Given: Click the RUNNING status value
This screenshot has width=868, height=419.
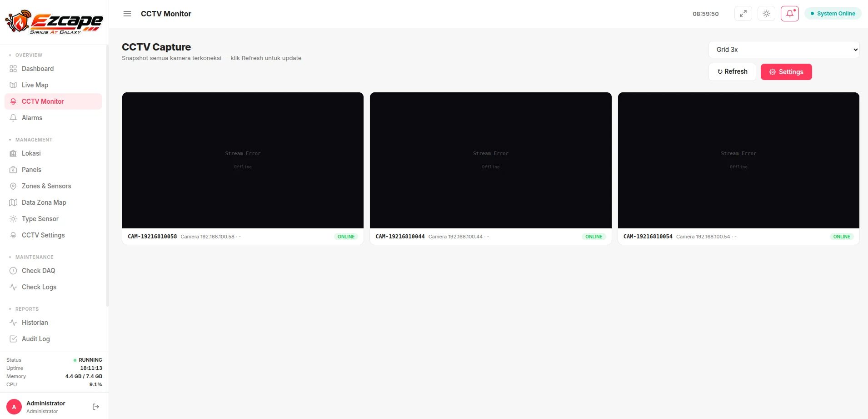Looking at the screenshot, I should [90, 360].
